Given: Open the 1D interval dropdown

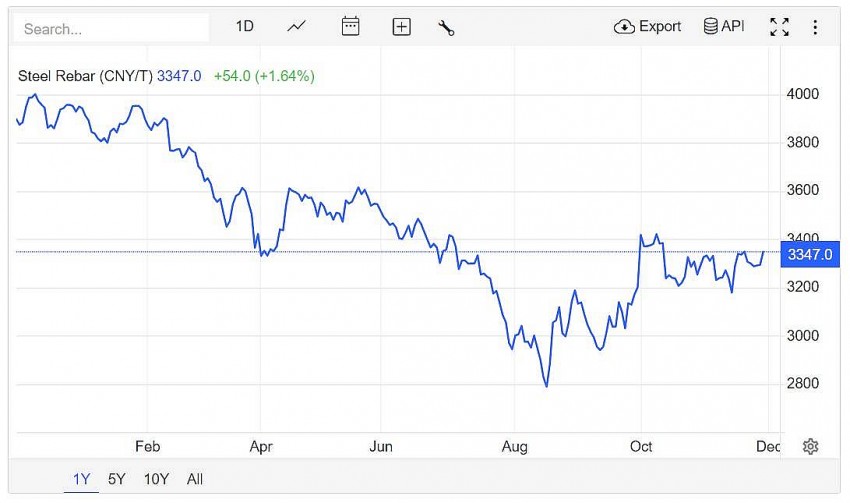Looking at the screenshot, I should coord(245,27).
